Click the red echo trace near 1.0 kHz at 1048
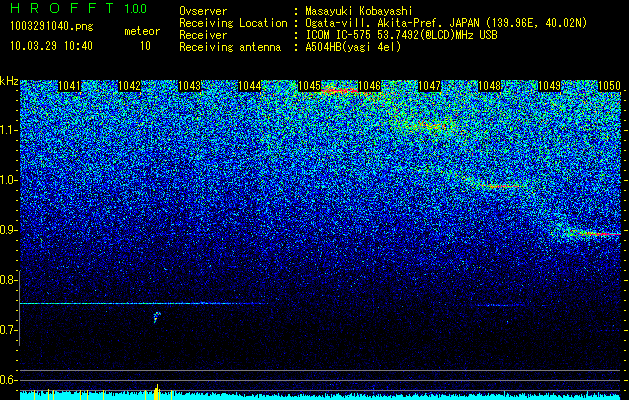 pos(501,186)
